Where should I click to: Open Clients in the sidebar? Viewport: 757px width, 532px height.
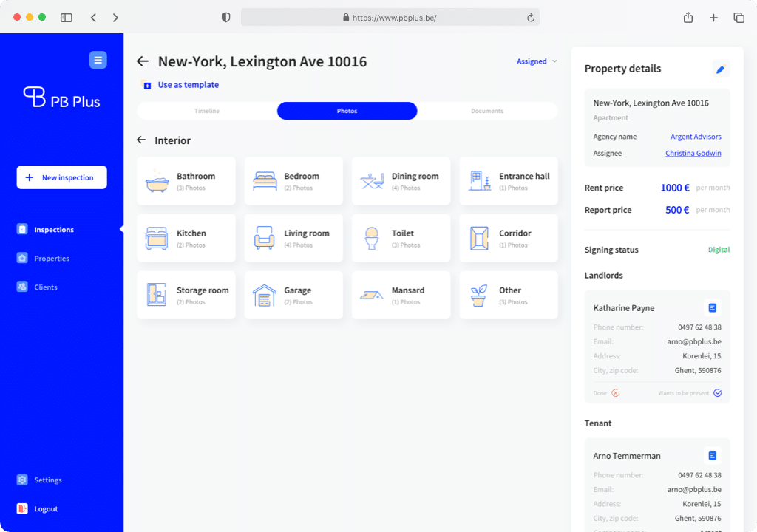[x=46, y=287]
